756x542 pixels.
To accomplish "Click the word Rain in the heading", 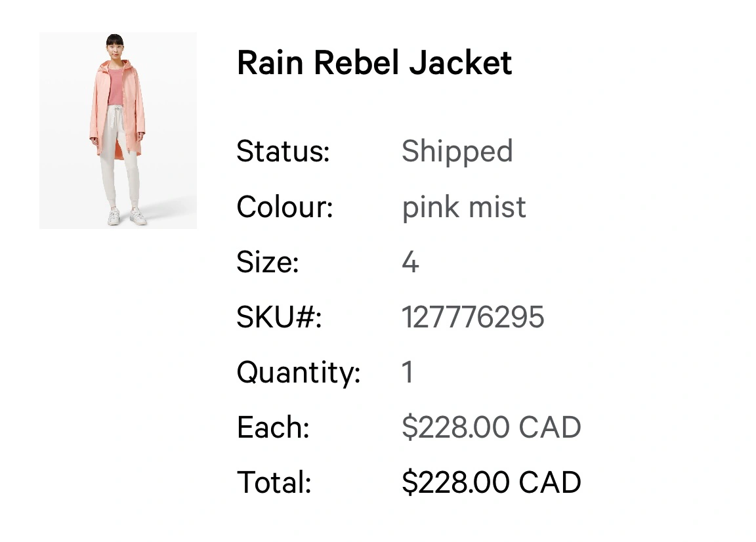I will [x=270, y=63].
